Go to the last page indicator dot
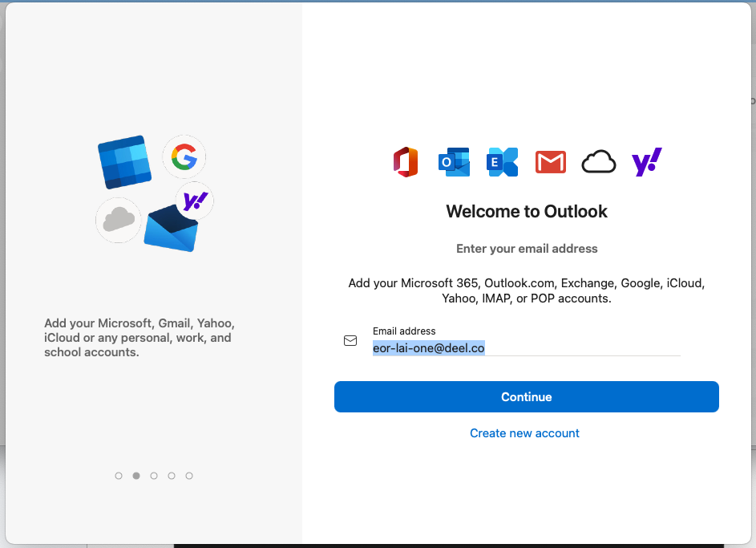Image resolution: width=756 pixels, height=548 pixels. [x=189, y=476]
